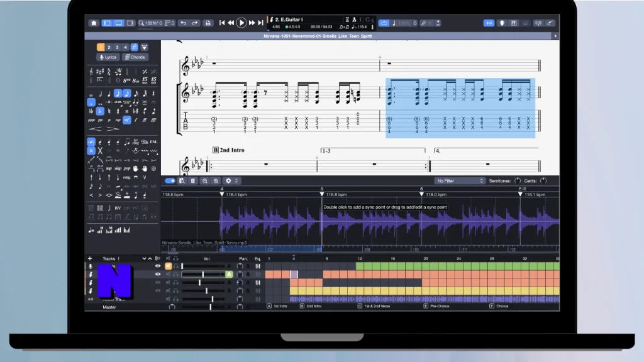Insert a decrescendo hairpin
Image resolution: width=644 pixels, height=362 pixels.
113,129
